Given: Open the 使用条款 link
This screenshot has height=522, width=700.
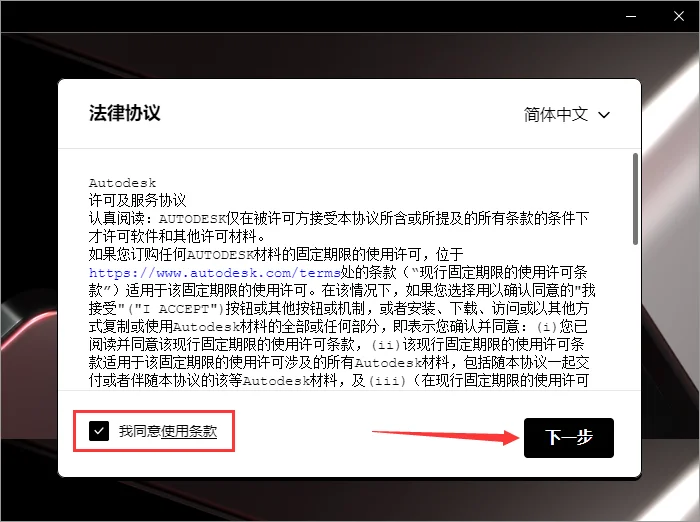Looking at the screenshot, I should pyautogui.click(x=189, y=432).
